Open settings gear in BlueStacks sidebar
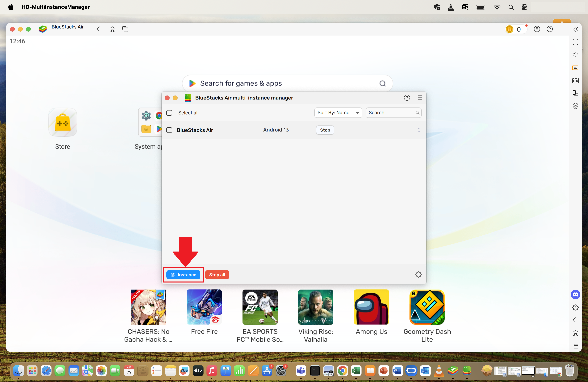This screenshot has width=588, height=382. click(576, 307)
